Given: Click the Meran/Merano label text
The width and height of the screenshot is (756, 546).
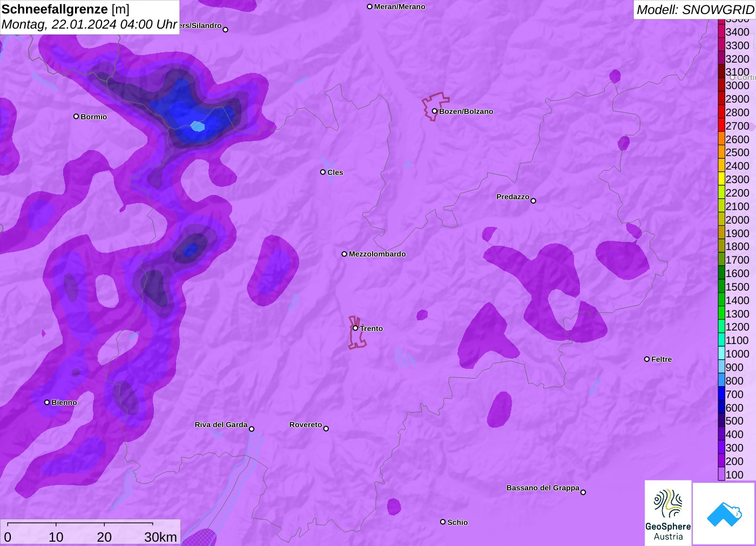Looking at the screenshot, I should 400,6.
